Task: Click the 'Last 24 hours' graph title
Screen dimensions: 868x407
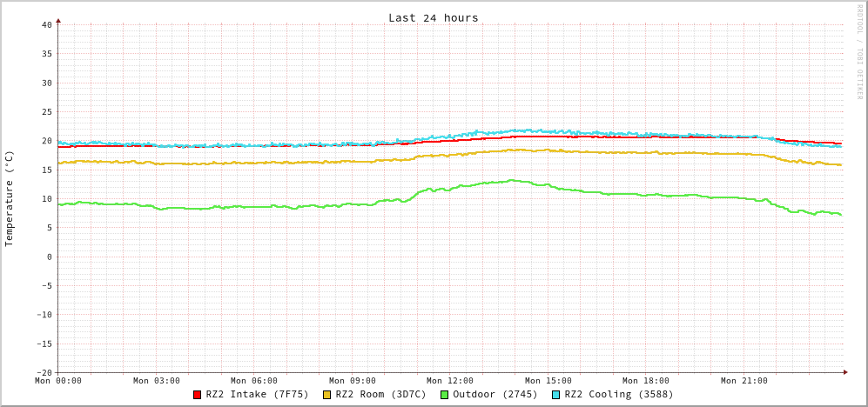Action: tap(433, 17)
